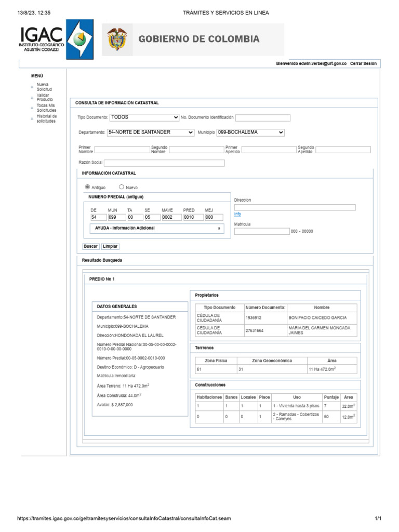Open Validar Producto menu item
The height and width of the screenshot is (532, 399).
point(45,97)
